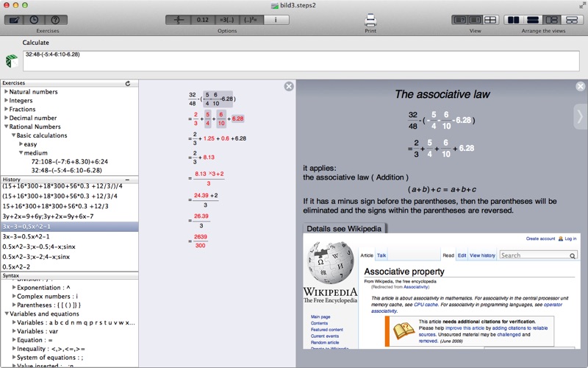Toggle the 0.12 decimal display option
This screenshot has width=588, height=368.
coord(203,20)
